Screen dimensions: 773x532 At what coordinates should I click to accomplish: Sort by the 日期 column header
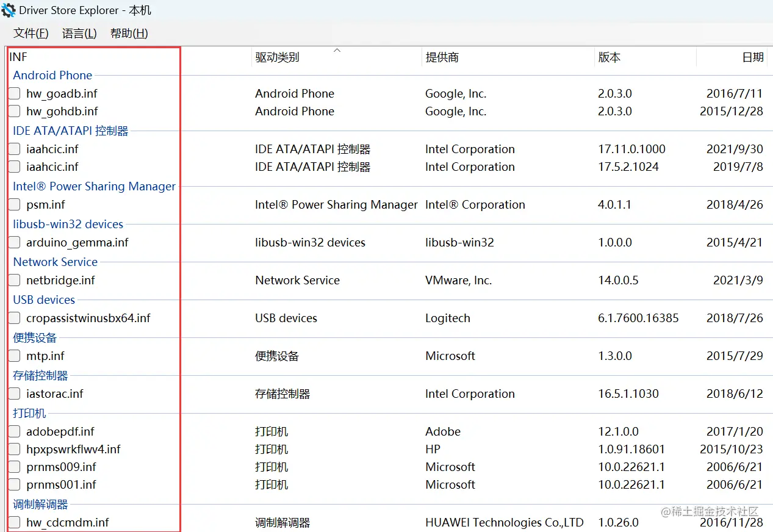coord(753,57)
